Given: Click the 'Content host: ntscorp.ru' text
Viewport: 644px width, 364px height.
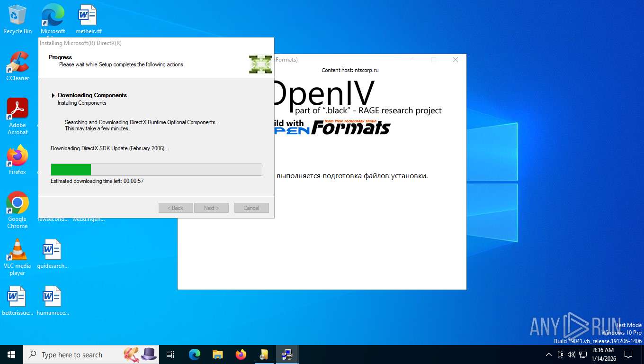Looking at the screenshot, I should click(350, 70).
